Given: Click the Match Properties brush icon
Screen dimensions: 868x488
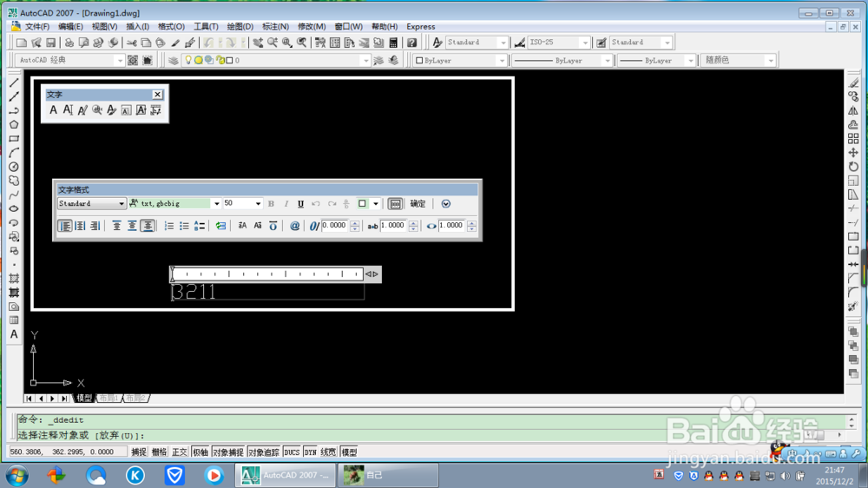Looking at the screenshot, I should click(175, 43).
